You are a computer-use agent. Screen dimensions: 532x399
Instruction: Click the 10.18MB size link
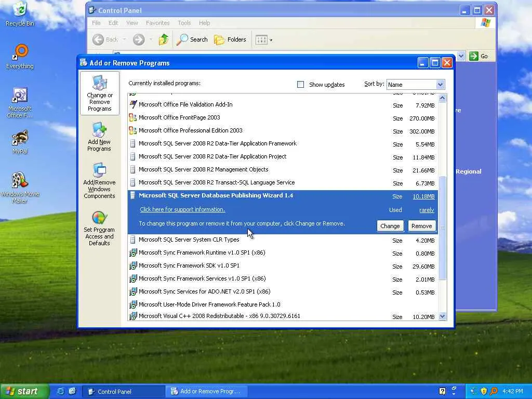423,196
